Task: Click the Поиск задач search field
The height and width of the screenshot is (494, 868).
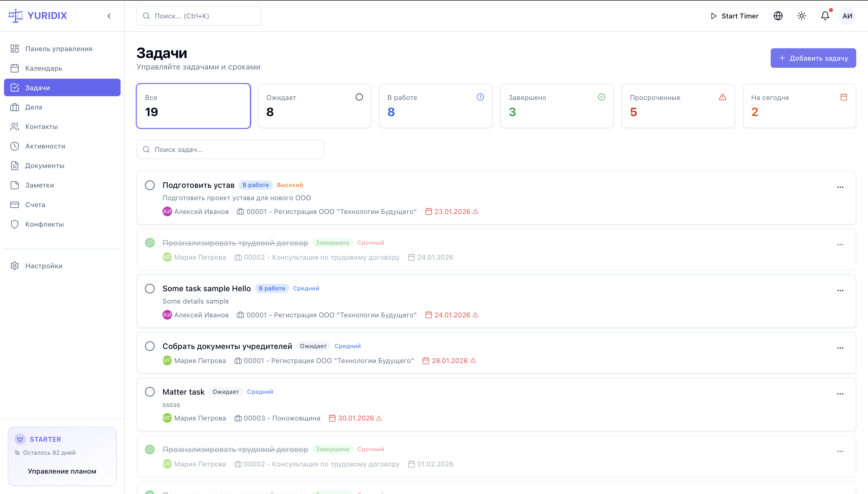Action: coord(230,149)
